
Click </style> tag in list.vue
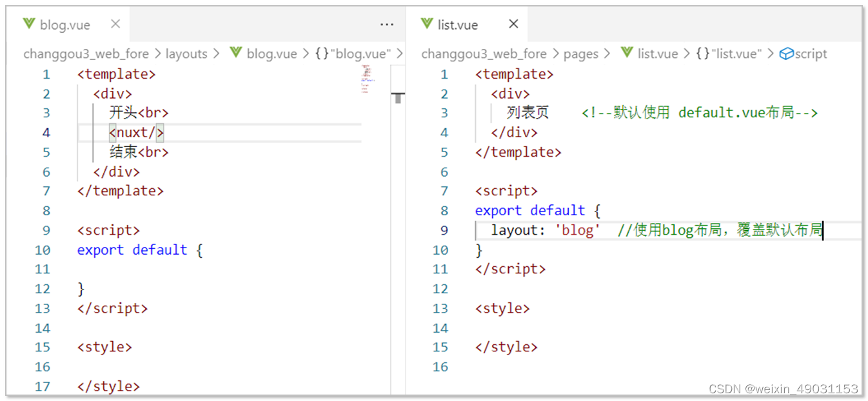(507, 347)
